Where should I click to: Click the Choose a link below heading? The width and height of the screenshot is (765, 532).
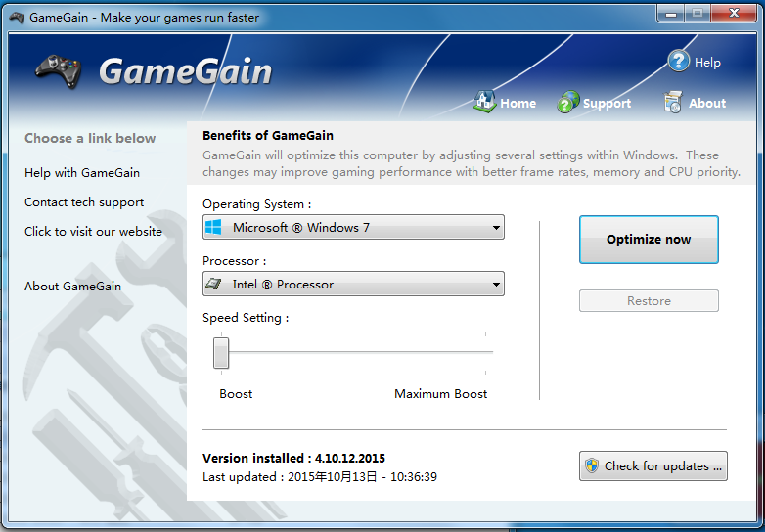(x=90, y=139)
